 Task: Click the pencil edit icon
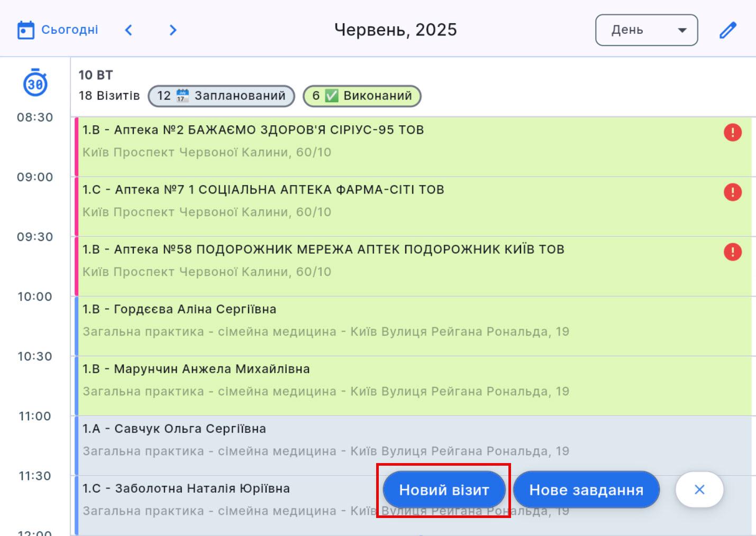point(728,30)
